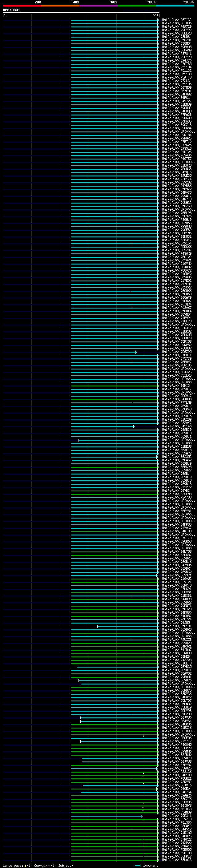Open hit UniRef100_Q8LEK8
This screenshot has height=868, width=197.
coord(177,33)
